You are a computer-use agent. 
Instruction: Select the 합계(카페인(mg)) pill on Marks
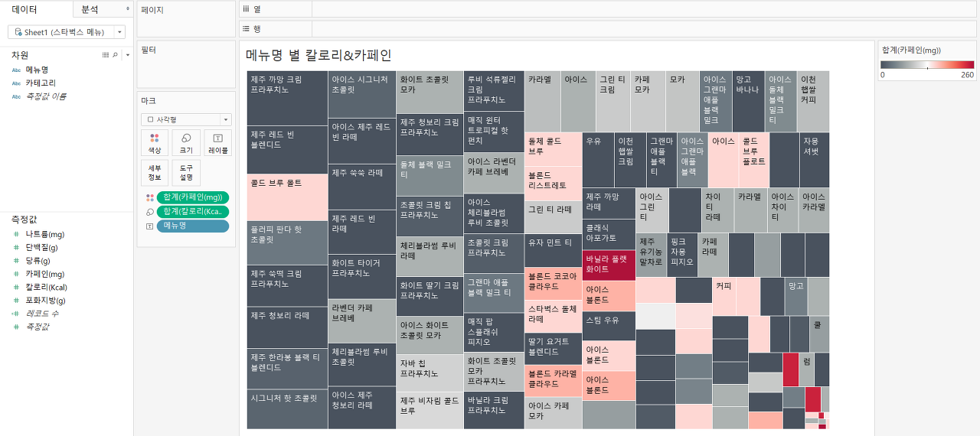pos(192,197)
